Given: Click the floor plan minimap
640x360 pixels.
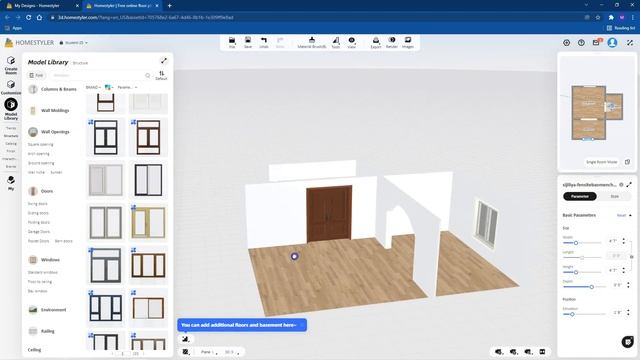Looking at the screenshot, I should [x=597, y=113].
